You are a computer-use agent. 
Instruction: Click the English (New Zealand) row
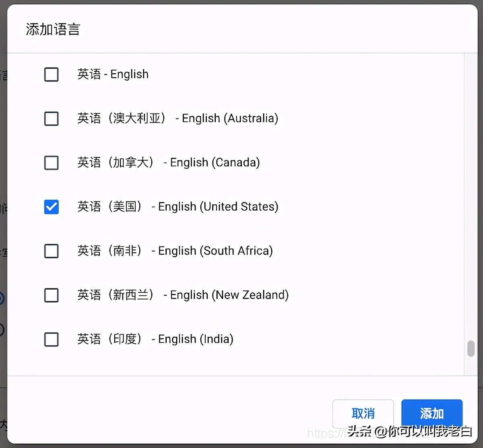pyautogui.click(x=182, y=295)
